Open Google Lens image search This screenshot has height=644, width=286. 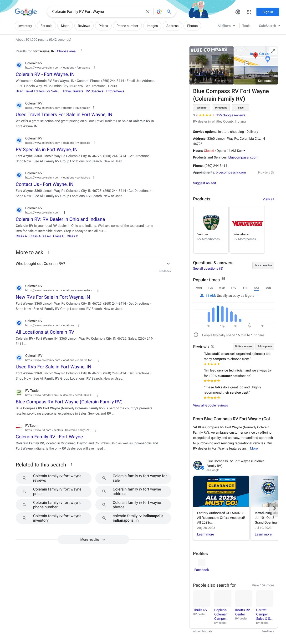(x=159, y=12)
